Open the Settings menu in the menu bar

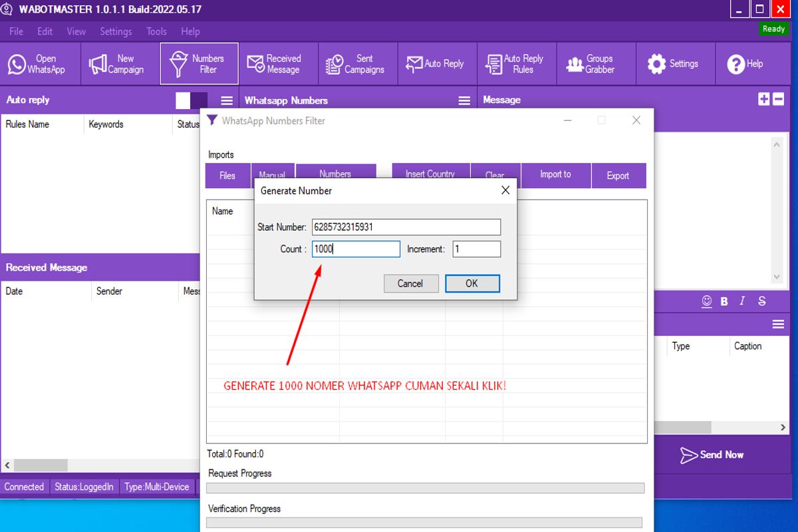[116, 31]
